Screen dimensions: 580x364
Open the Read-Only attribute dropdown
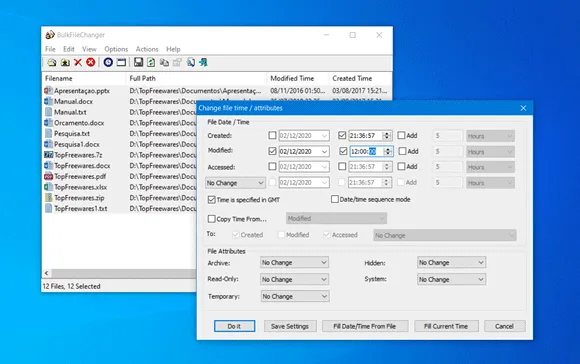294,279
